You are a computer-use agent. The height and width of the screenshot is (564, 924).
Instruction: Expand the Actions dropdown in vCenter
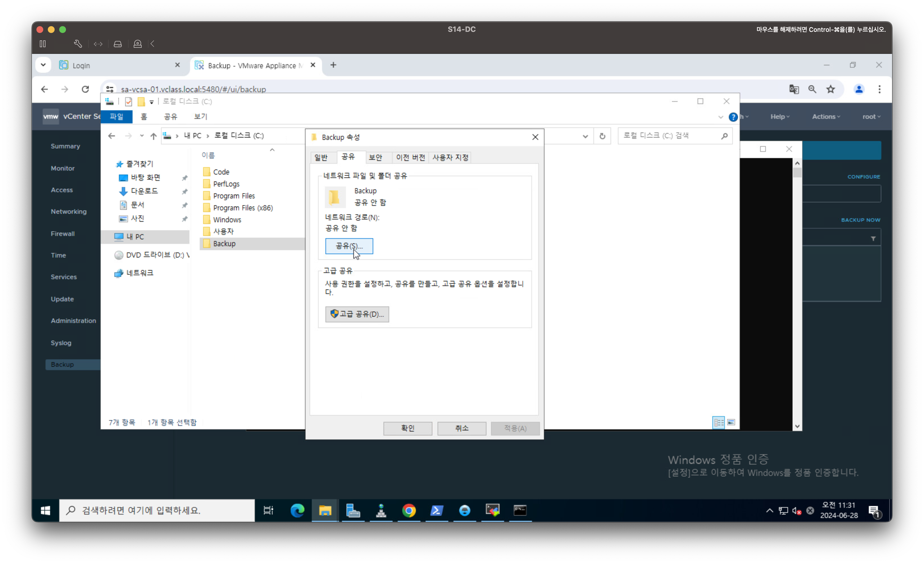pyautogui.click(x=826, y=117)
